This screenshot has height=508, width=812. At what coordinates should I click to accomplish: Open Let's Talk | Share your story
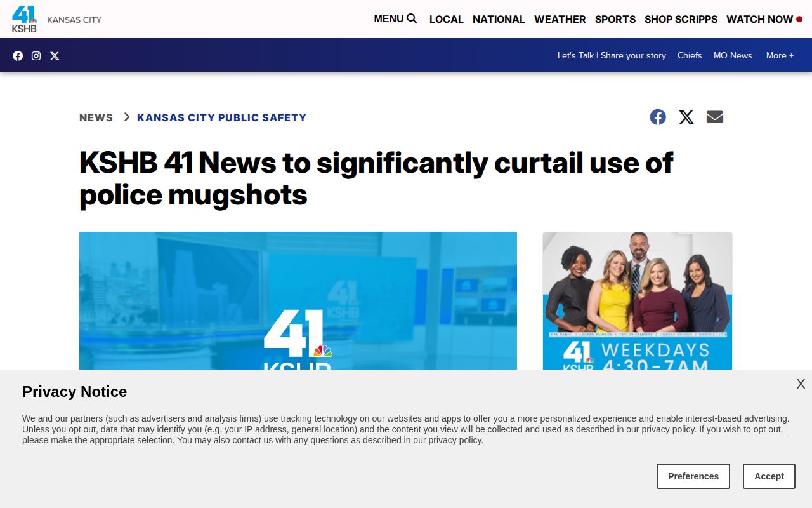612,55
